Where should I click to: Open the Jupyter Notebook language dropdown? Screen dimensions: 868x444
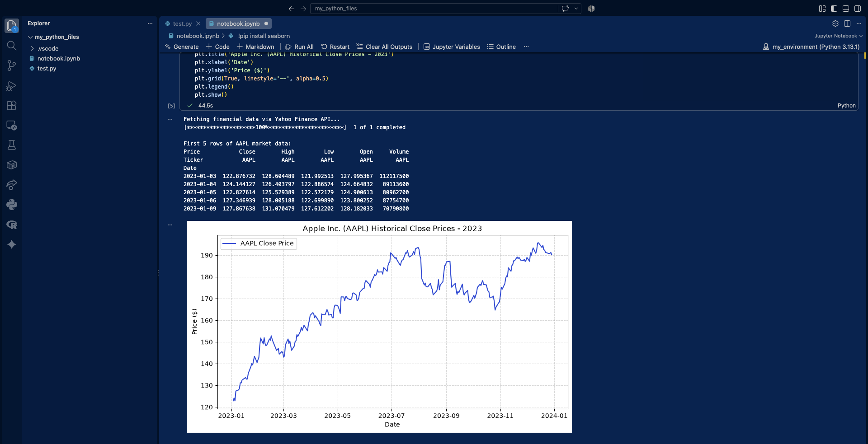pyautogui.click(x=839, y=36)
